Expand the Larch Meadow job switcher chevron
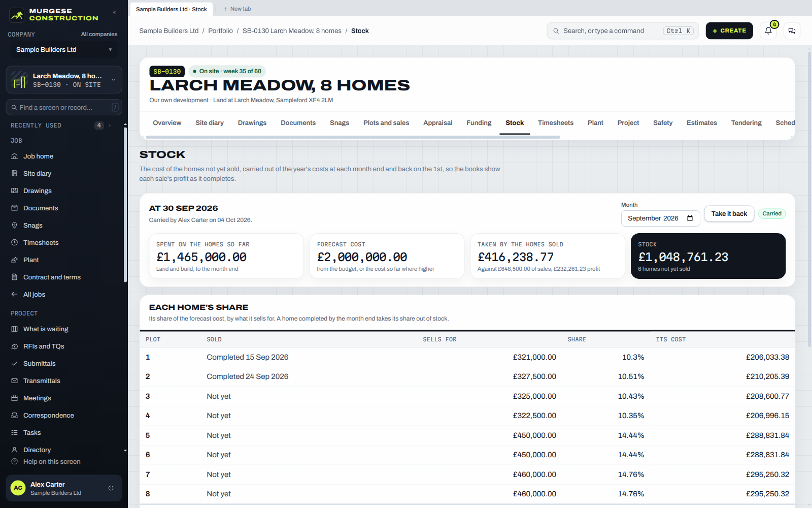Image resolution: width=812 pixels, height=508 pixels. [113, 80]
